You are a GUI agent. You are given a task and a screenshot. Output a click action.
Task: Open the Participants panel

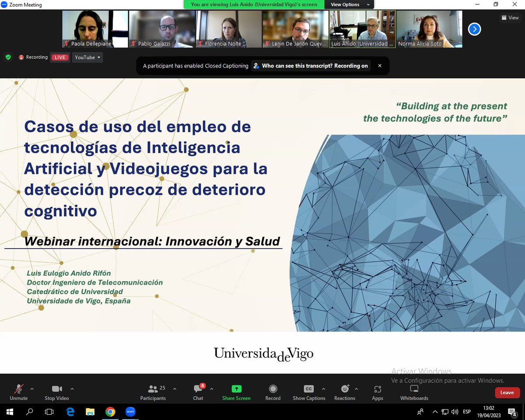(x=153, y=392)
